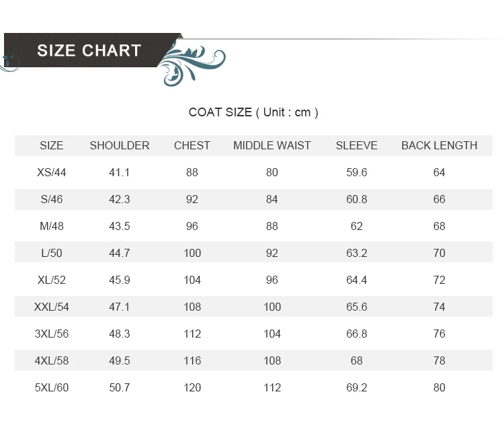Select the BACK LENGTH column header
This screenshot has height=421, width=504.
coord(439,145)
